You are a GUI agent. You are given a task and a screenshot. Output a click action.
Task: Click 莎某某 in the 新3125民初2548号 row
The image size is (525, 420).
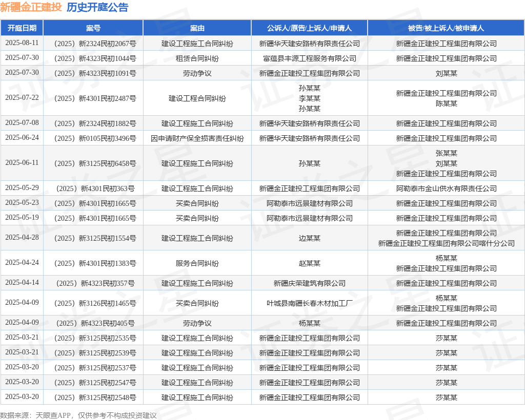447,397
